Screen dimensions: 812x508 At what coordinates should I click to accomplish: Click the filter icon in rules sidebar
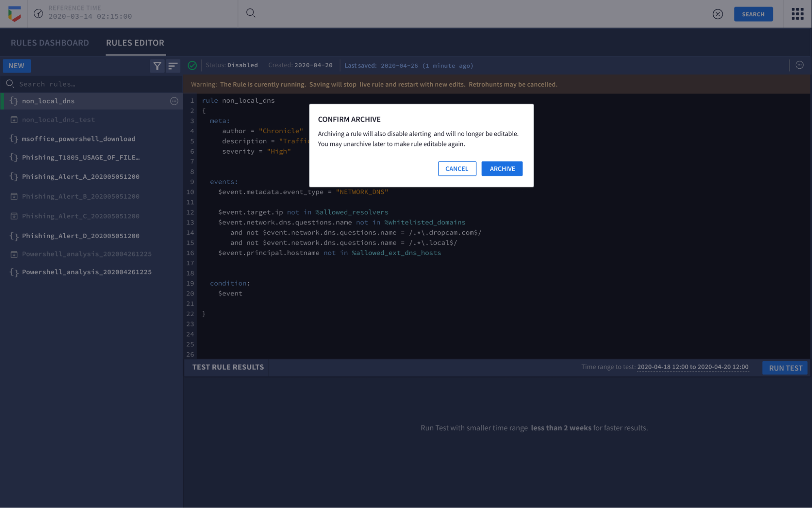coord(157,65)
